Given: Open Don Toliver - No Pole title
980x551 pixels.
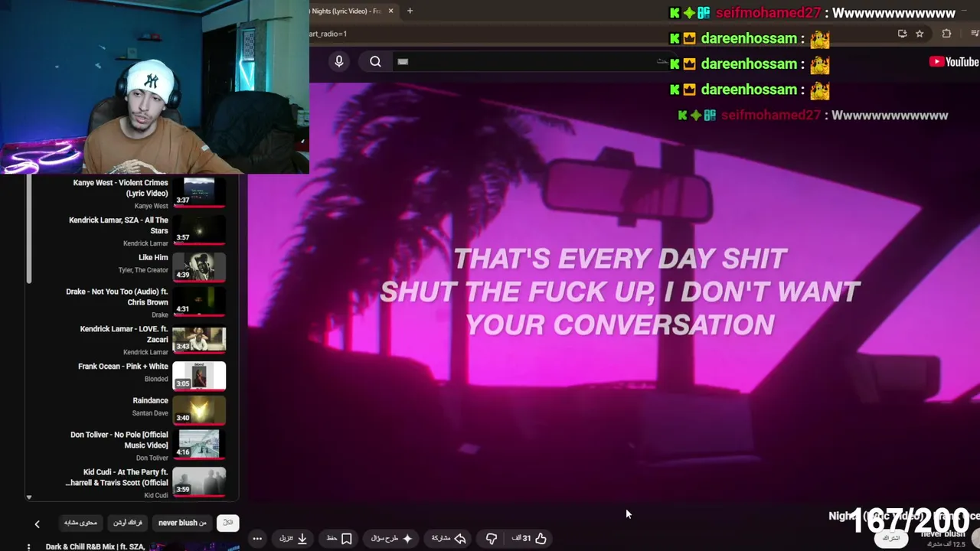Looking at the screenshot, I should [x=119, y=440].
